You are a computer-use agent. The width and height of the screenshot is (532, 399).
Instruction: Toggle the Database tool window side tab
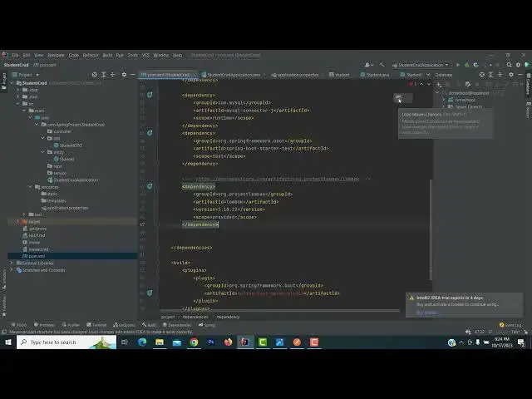(x=527, y=89)
